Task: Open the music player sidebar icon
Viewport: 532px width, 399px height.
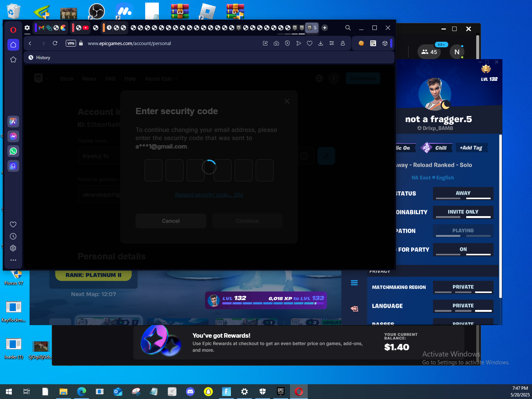Action: (13, 166)
